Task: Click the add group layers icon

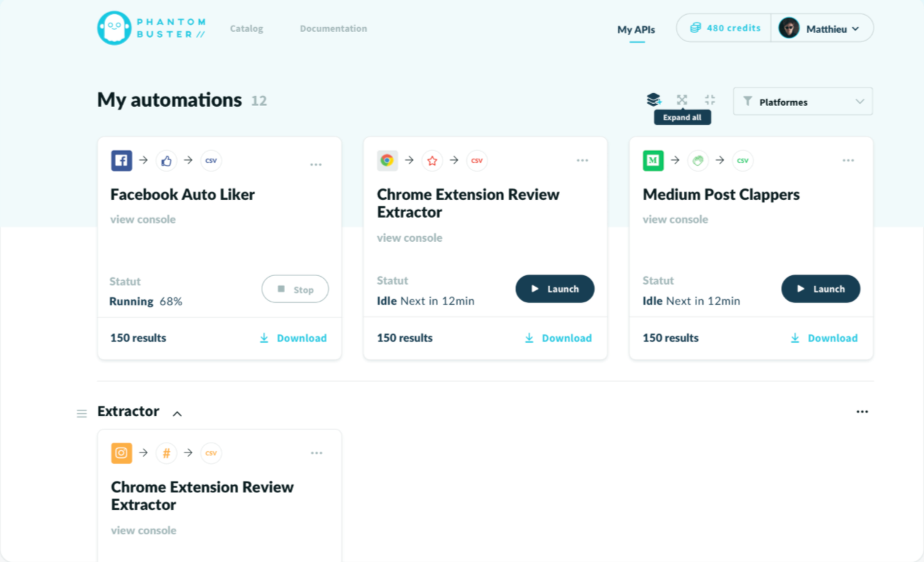Action: pyautogui.click(x=654, y=100)
